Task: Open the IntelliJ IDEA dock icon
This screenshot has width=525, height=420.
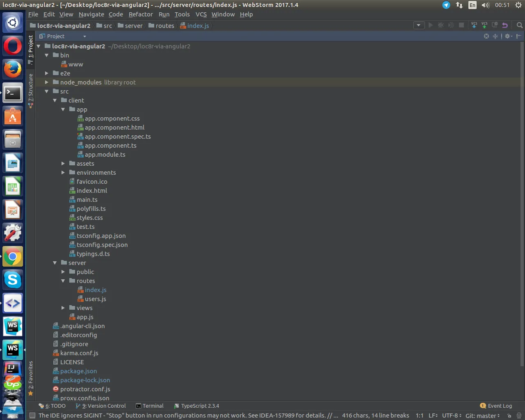Action: (13, 368)
